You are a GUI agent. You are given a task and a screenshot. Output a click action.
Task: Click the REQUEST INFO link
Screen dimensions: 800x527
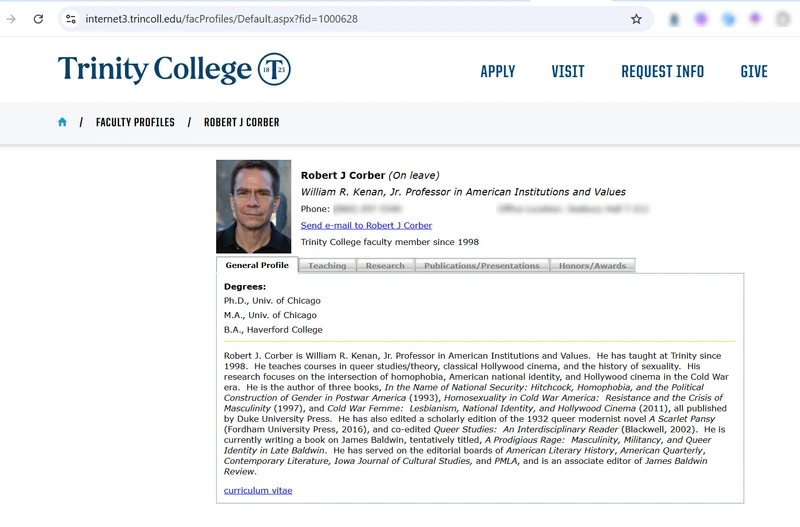click(x=663, y=71)
